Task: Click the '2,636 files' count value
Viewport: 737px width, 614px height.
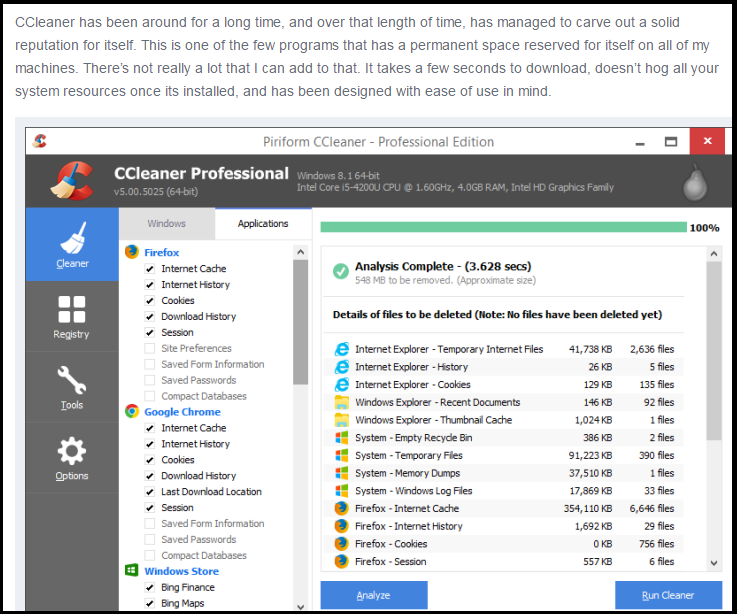Action: coord(652,349)
